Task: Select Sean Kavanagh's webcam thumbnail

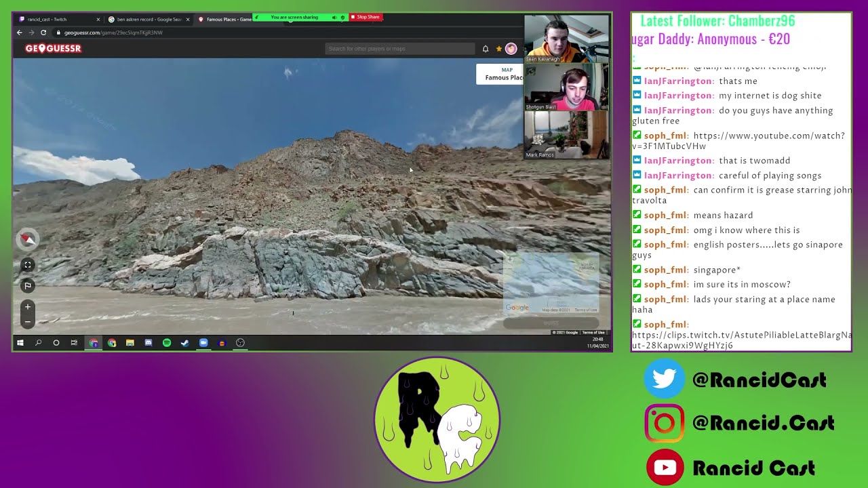Action: point(566,39)
